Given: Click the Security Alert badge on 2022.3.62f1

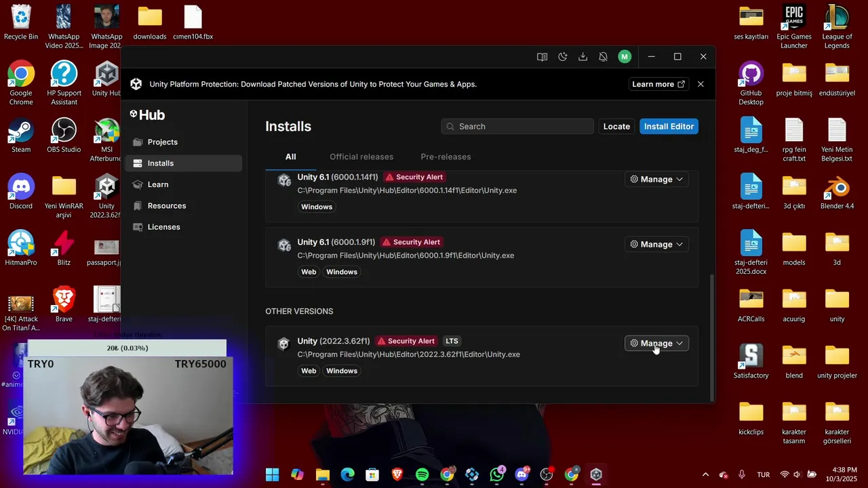Looking at the screenshot, I should [406, 341].
